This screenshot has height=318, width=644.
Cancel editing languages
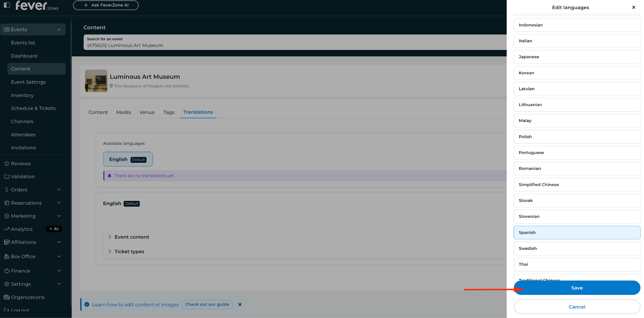click(577, 307)
